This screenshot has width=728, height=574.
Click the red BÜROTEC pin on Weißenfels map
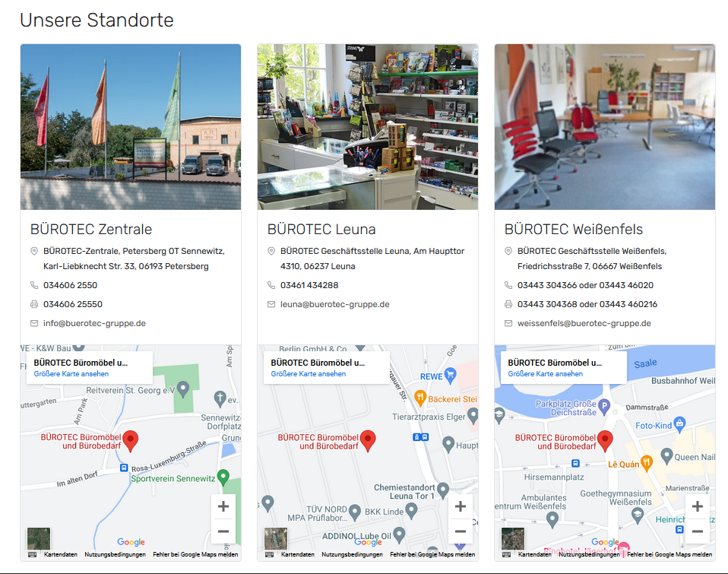point(605,440)
